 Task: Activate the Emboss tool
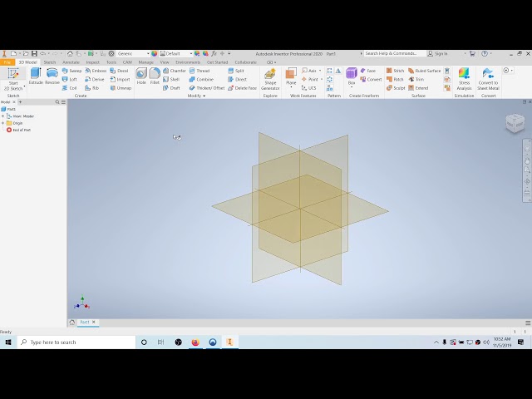96,71
